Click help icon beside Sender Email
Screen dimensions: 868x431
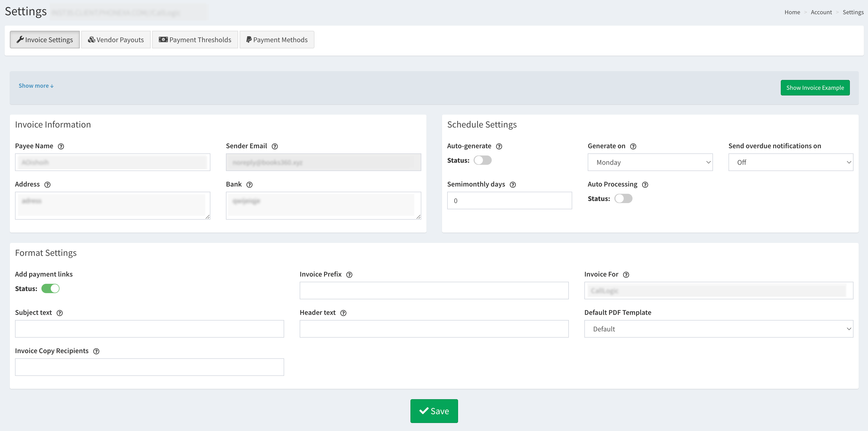tap(275, 146)
